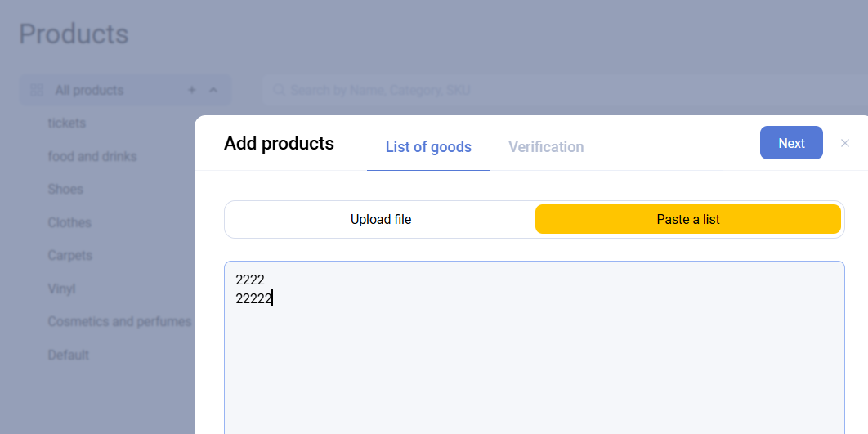This screenshot has width=868, height=434.
Task: Click the grid icon beside All products
Action: click(37, 90)
